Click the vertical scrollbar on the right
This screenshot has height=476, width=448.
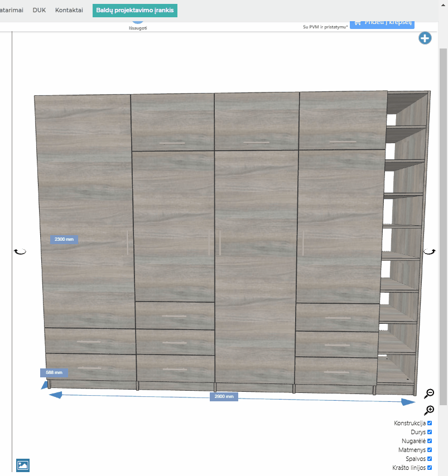[x=444, y=223]
